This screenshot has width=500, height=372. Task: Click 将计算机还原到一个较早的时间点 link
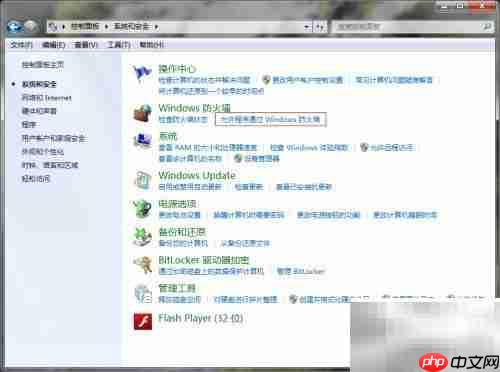click(211, 91)
